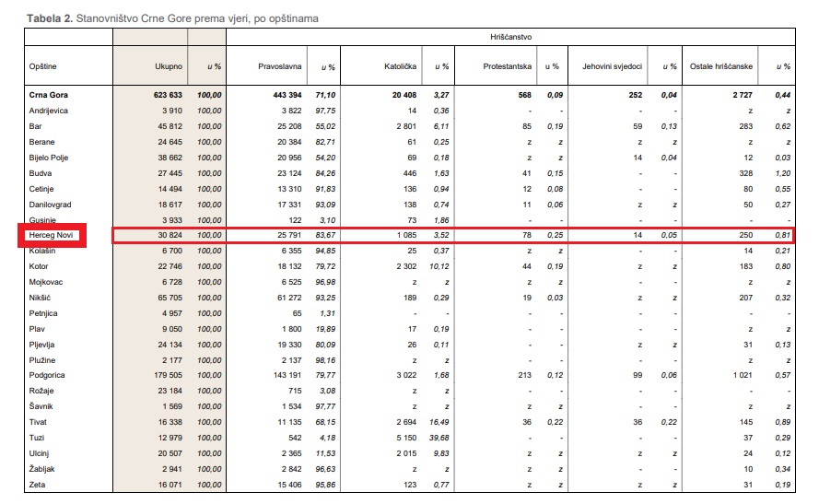Select the Pravoslavna column header
The image size is (819, 504).
[280, 67]
